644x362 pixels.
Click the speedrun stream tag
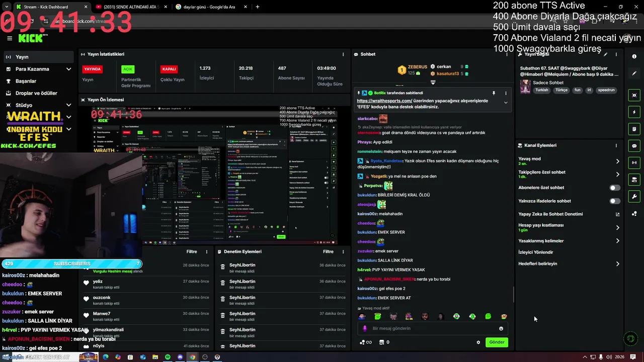(606, 90)
